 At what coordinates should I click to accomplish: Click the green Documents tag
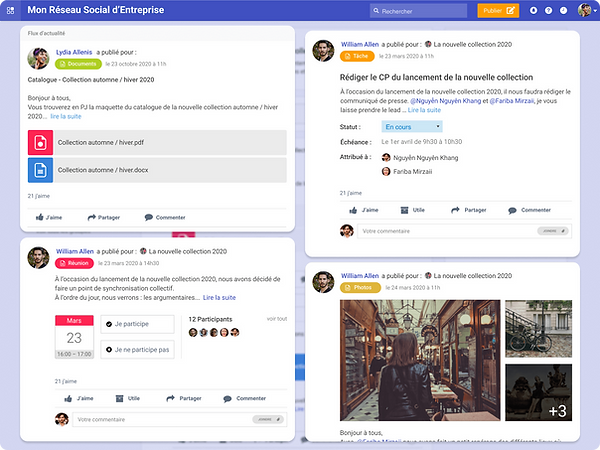[78, 64]
